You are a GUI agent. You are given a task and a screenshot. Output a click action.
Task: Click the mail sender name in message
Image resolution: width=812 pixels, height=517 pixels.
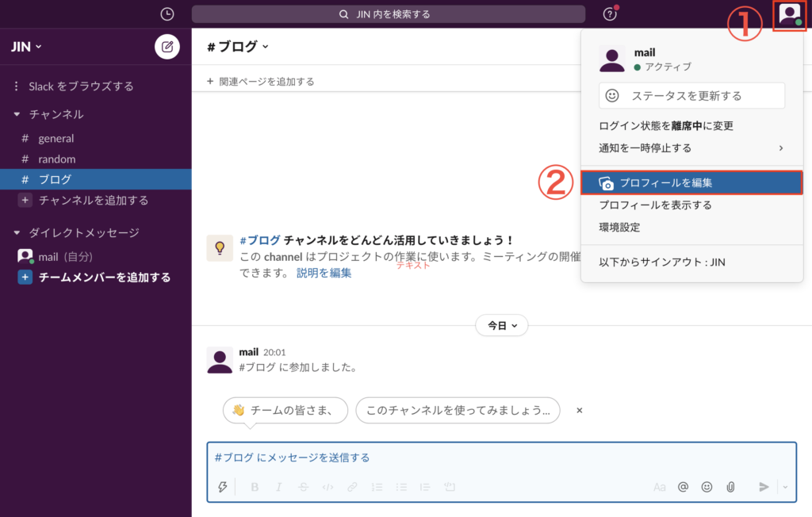pos(248,352)
